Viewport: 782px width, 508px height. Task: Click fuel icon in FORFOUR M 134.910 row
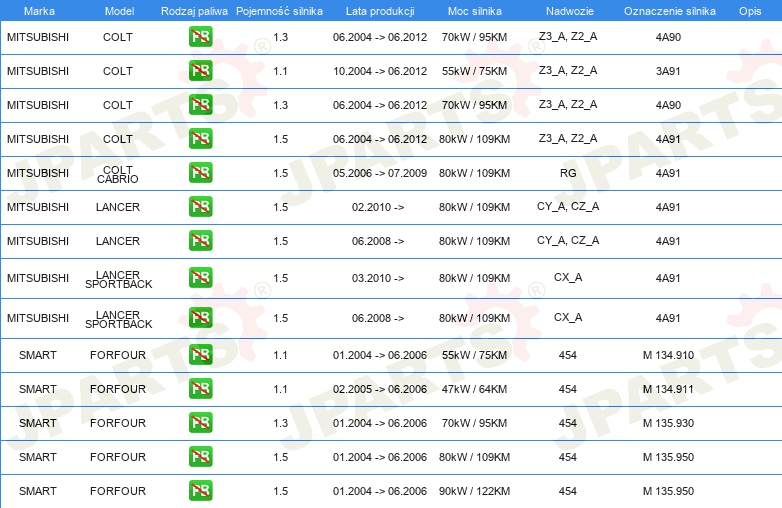coord(200,354)
